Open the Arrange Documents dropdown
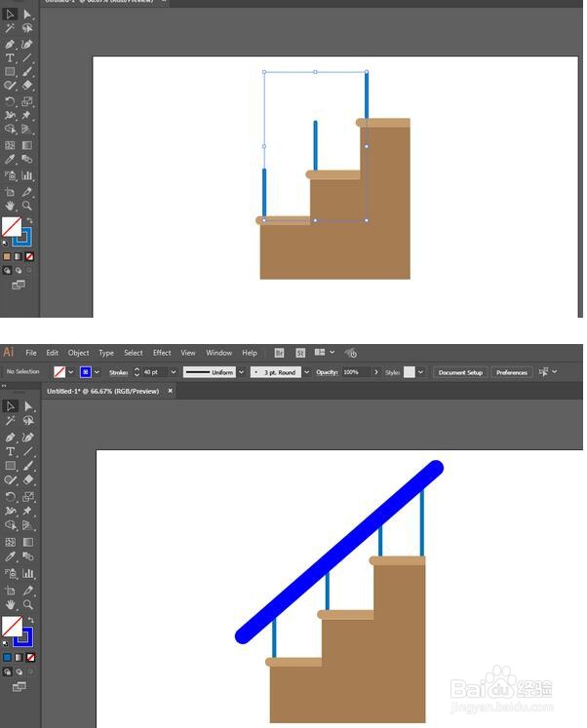The width and height of the screenshot is (587, 728). coord(324,353)
